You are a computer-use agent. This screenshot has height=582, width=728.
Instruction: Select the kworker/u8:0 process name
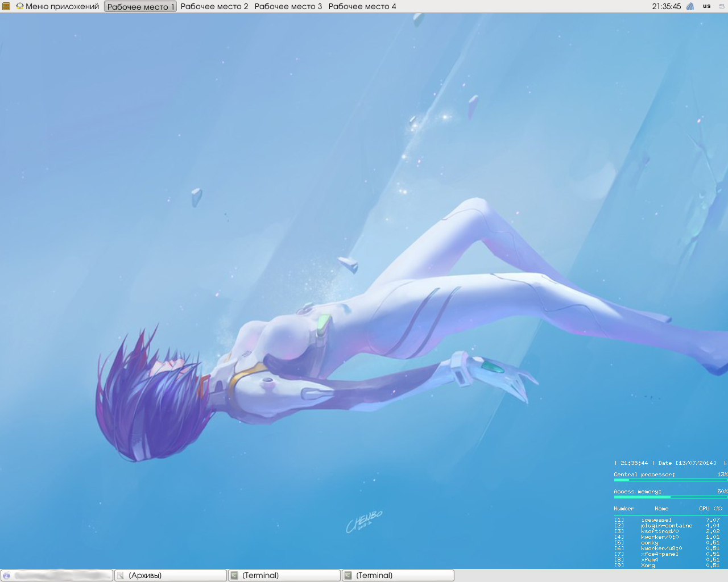[x=661, y=548]
